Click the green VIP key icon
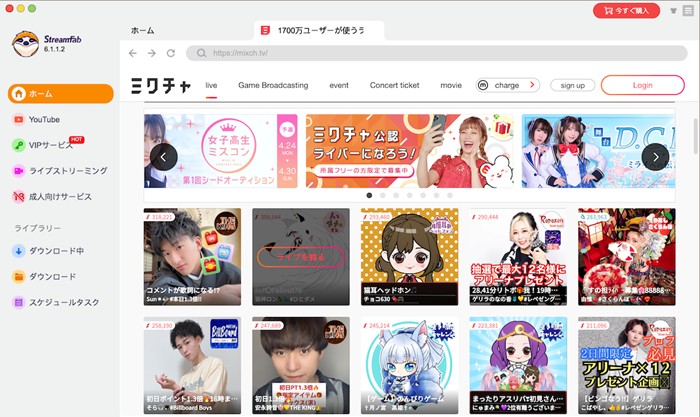This screenshot has height=417, width=700. 18,145
